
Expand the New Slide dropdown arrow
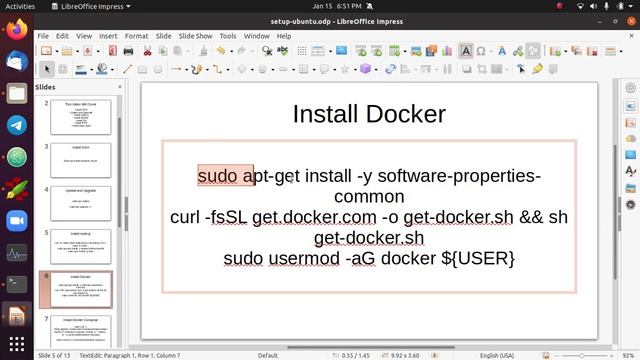565,51
